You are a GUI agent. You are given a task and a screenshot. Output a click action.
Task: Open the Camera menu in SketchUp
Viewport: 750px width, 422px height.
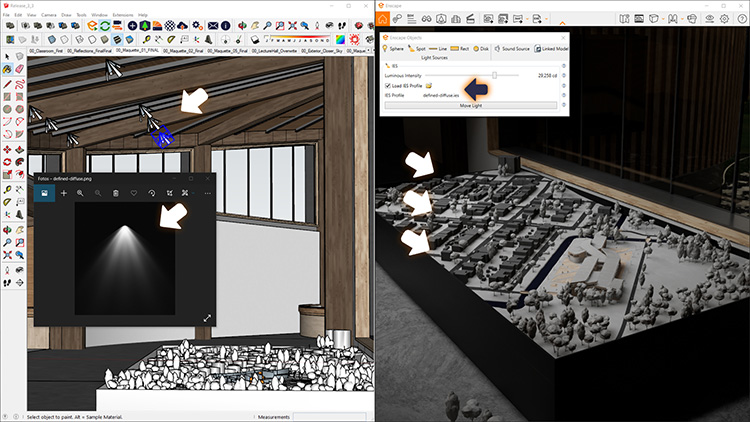tap(48, 15)
